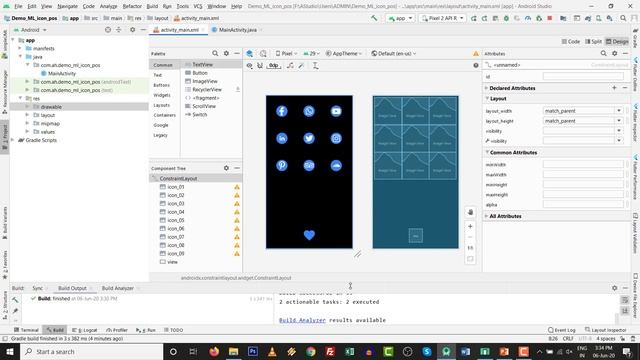Zoom in with the plus button
The width and height of the screenshot is (640, 360).
pos(470,226)
